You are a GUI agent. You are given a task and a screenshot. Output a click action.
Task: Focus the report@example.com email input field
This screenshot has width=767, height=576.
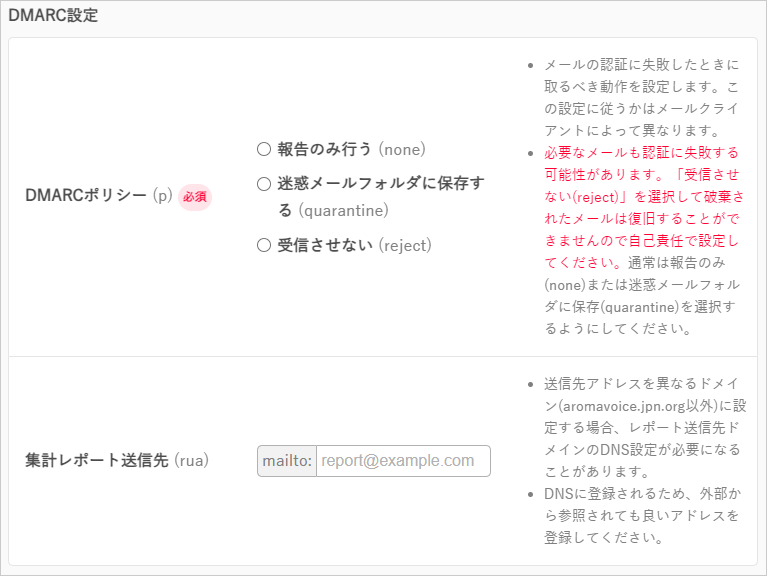(403, 461)
